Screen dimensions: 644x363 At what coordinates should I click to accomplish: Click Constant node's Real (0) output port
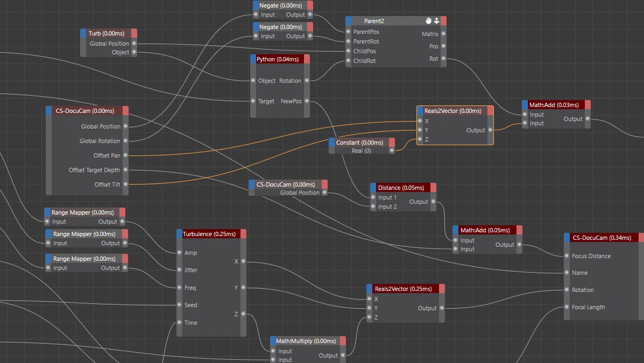[392, 151]
